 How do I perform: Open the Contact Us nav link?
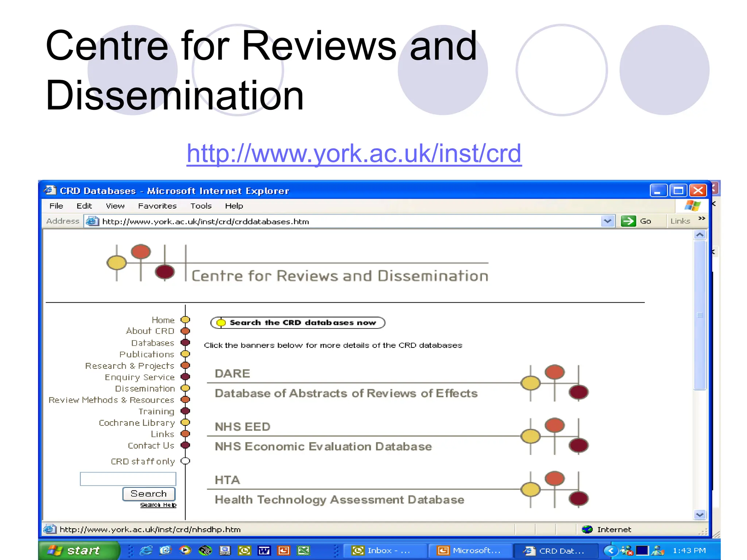pyautogui.click(x=151, y=446)
